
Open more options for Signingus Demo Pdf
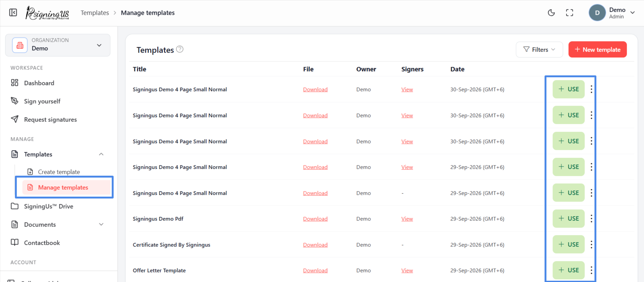591,219
